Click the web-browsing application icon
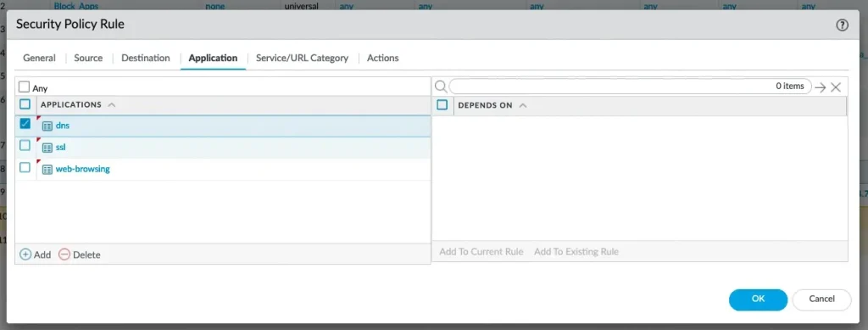Image resolution: width=868 pixels, height=330 pixels. (47, 170)
